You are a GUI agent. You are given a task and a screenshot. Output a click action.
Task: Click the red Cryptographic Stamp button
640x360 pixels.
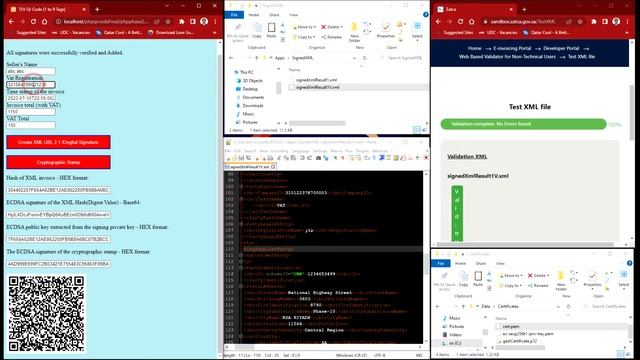[x=58, y=162]
